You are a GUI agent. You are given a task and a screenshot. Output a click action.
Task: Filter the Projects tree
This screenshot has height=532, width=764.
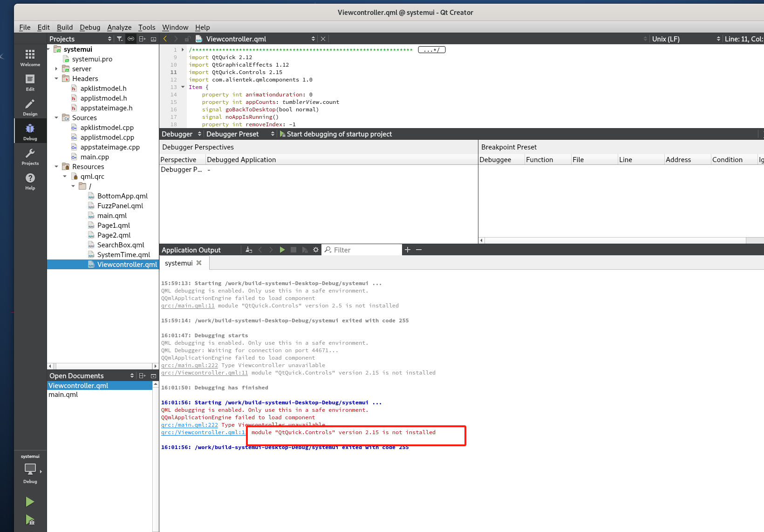coord(120,39)
